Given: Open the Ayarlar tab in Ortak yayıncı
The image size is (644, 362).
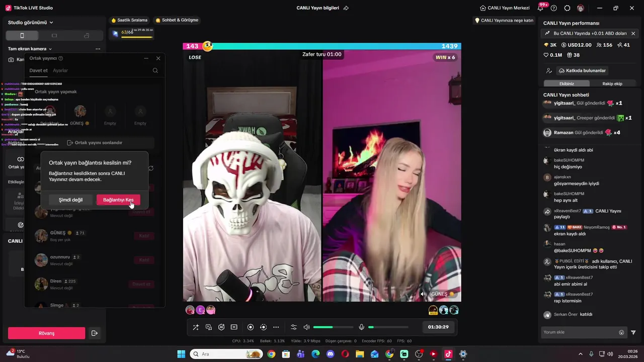Looking at the screenshot, I should tap(60, 70).
